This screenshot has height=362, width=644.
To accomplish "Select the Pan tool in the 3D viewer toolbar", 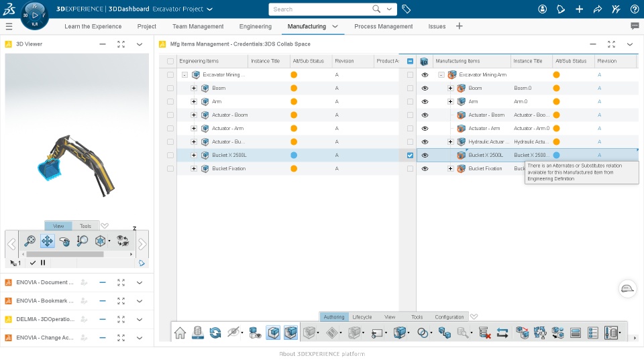I will point(47,241).
